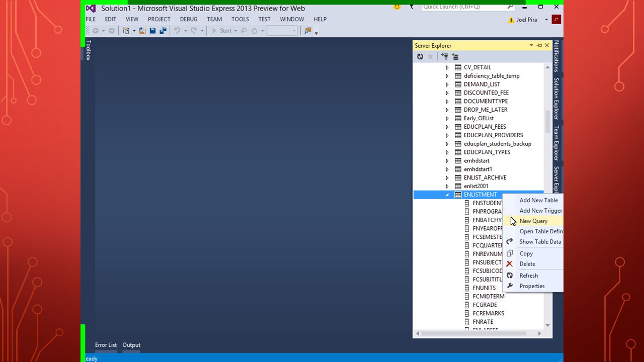
Task: Open the Solution Explorer side tab
Action: (x=556, y=99)
